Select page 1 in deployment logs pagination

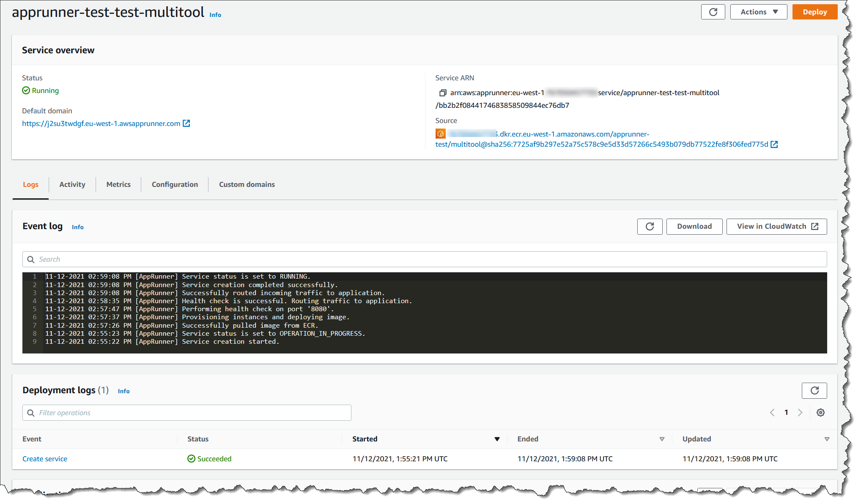(786, 413)
